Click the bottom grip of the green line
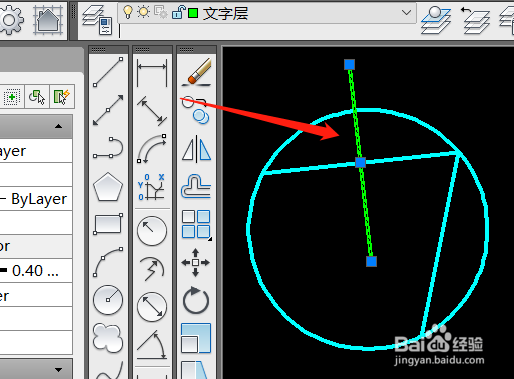The image size is (514, 379). tap(371, 261)
